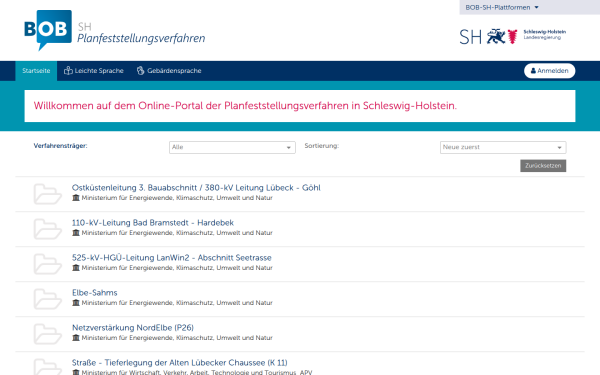Open the BOB-SH logo home link
This screenshot has height=375, width=600.
(48, 30)
